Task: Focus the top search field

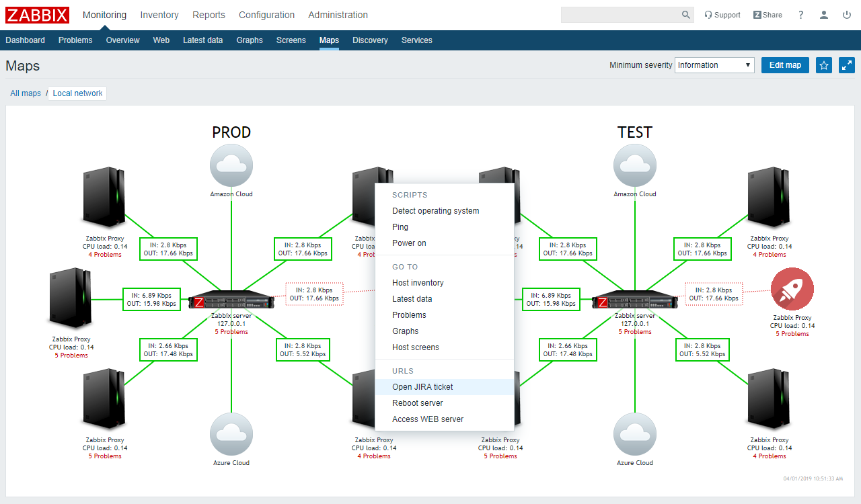Action: [x=620, y=15]
